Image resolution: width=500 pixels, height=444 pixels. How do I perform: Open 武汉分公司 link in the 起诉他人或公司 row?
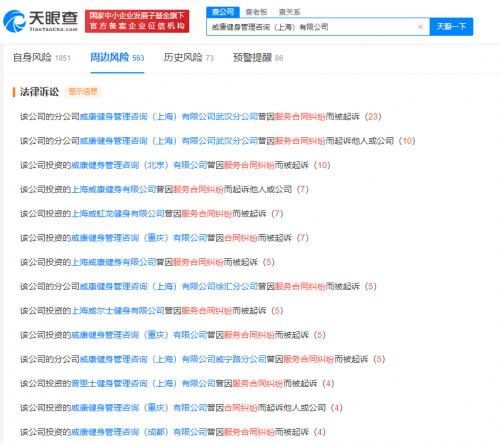(x=169, y=141)
